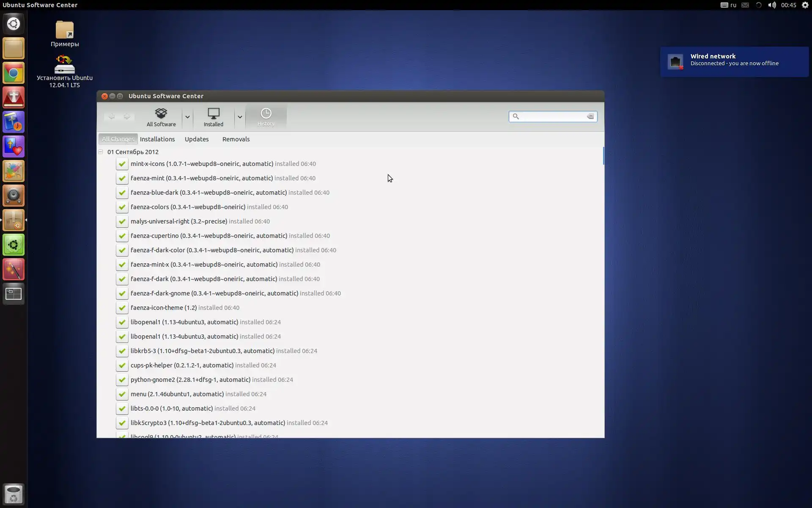Viewport: 812px width, 508px height.
Task: Open Trash in the launcher
Action: point(14,494)
